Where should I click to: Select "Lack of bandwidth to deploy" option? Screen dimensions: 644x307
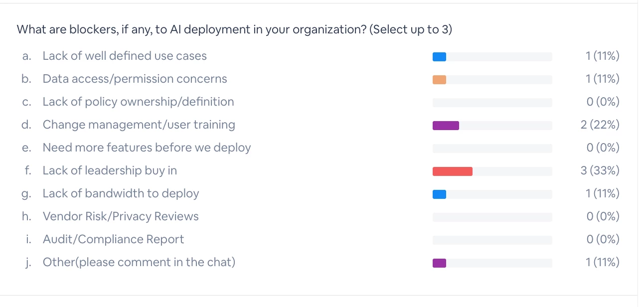coord(121,194)
